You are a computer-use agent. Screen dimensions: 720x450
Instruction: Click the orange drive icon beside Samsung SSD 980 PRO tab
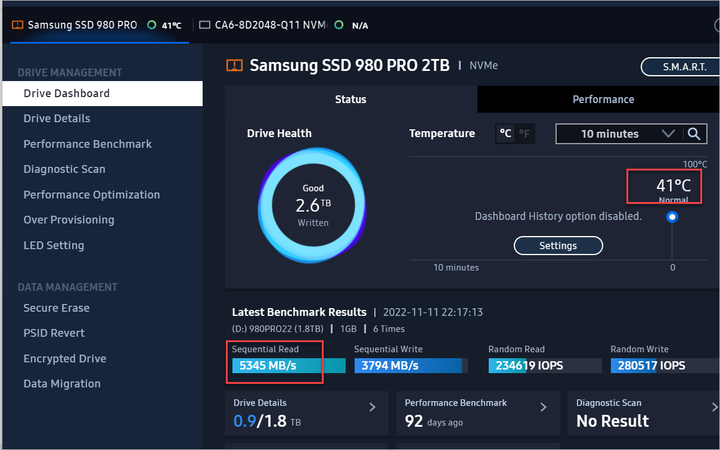(17, 25)
